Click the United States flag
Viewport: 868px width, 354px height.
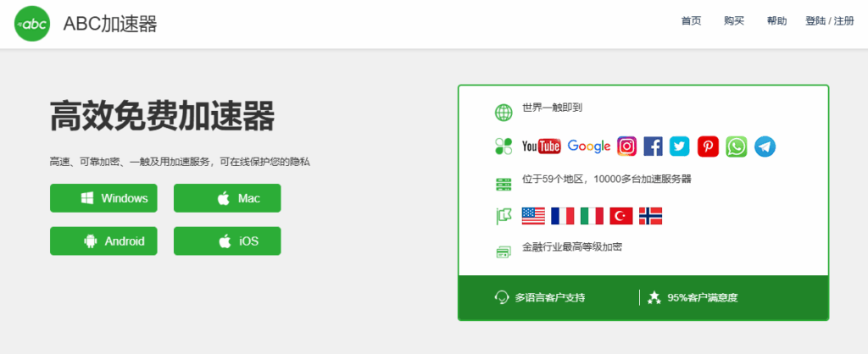point(533,216)
